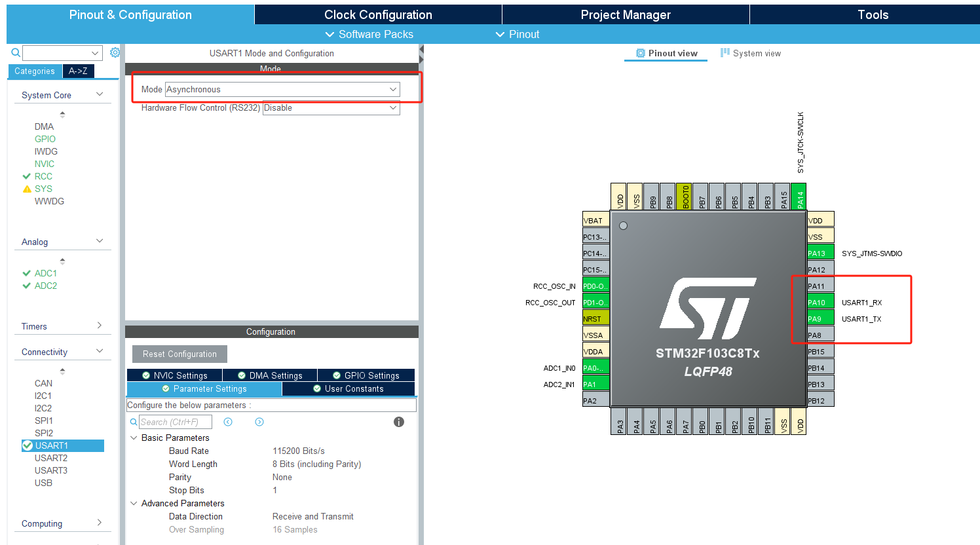Select the PA1 pin on chip

[596, 384]
